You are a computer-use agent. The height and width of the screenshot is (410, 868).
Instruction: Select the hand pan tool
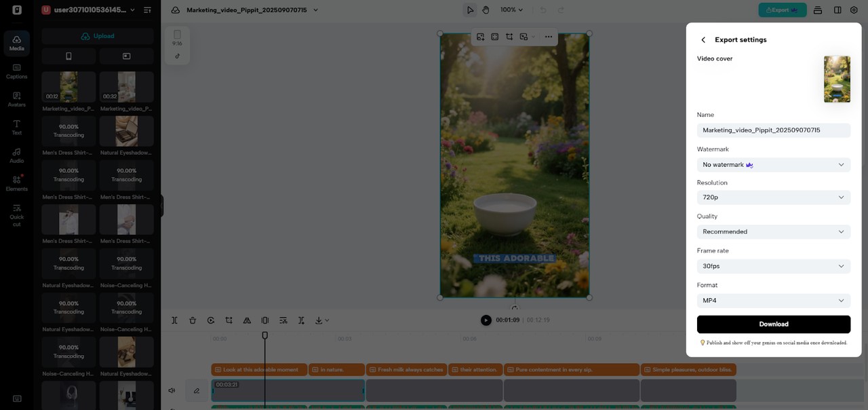[x=486, y=10]
